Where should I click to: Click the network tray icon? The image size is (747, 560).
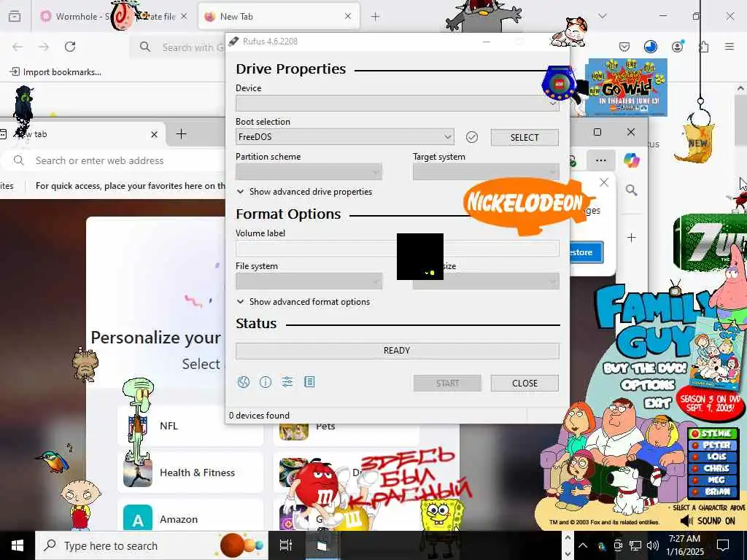click(x=635, y=545)
